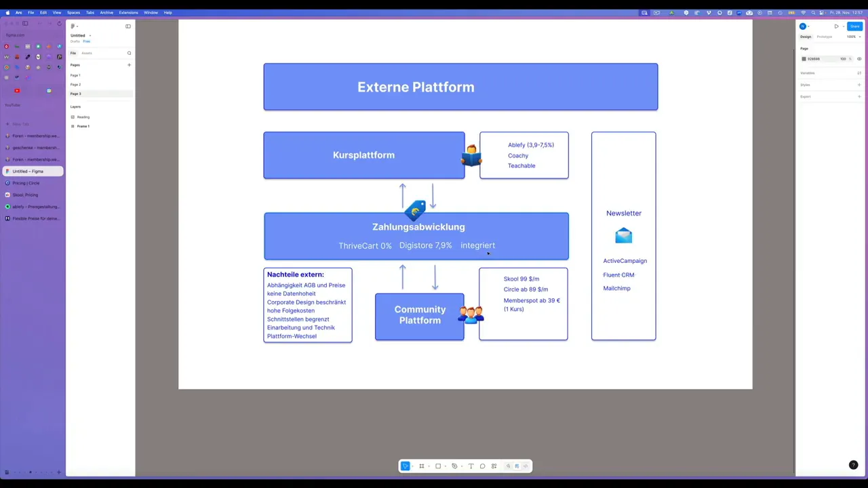
Task: Switch to the Assets tab
Action: (86, 53)
